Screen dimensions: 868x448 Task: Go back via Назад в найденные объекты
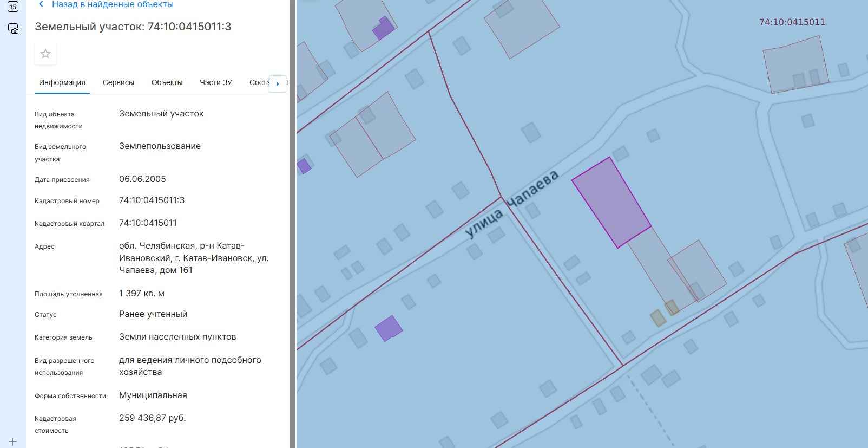pyautogui.click(x=113, y=4)
